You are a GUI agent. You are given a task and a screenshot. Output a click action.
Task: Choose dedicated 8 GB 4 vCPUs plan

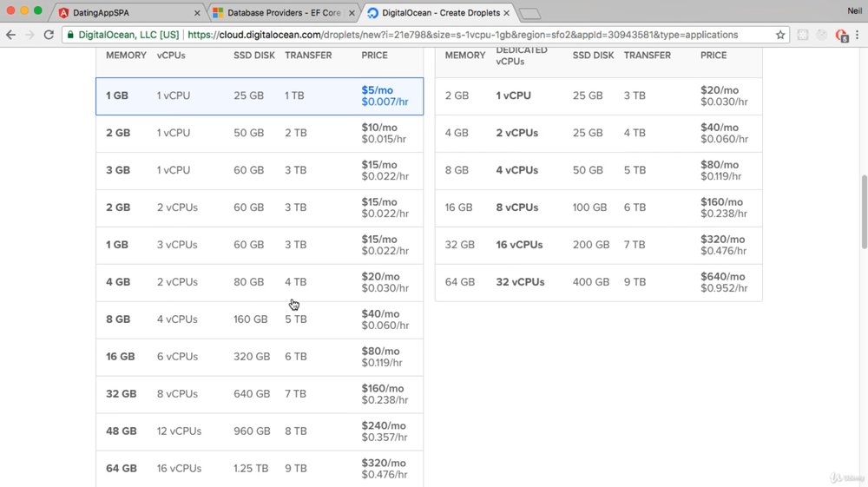coord(598,170)
